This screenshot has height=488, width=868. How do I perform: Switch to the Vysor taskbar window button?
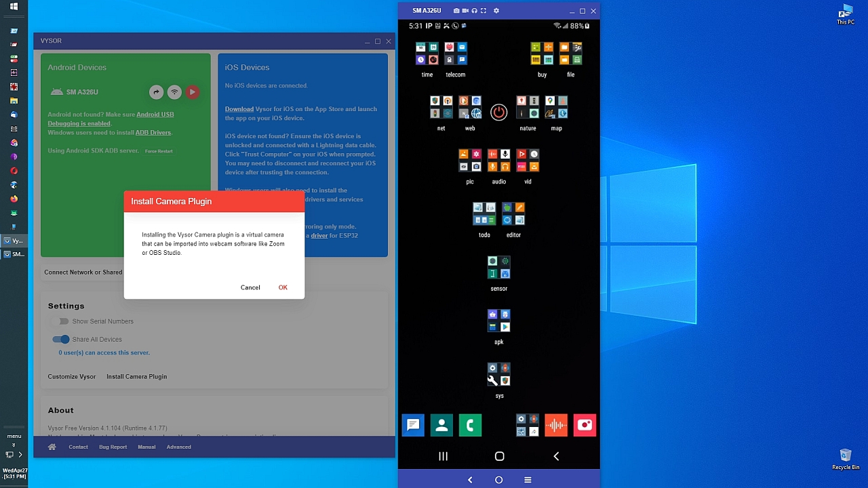point(14,241)
